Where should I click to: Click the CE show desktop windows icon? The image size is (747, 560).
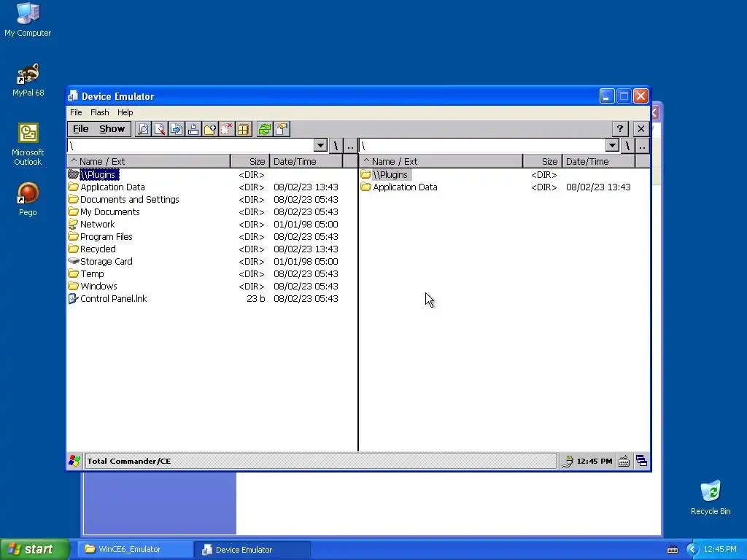coord(641,461)
